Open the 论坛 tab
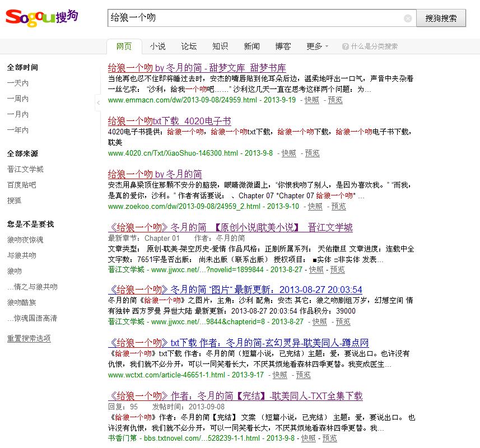480x448 pixels. (189, 46)
